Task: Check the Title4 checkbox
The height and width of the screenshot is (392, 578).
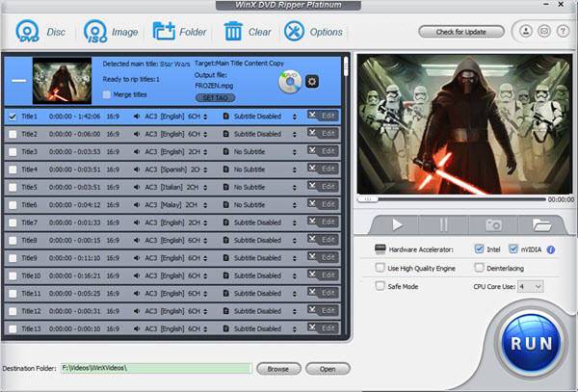Action: click(13, 170)
